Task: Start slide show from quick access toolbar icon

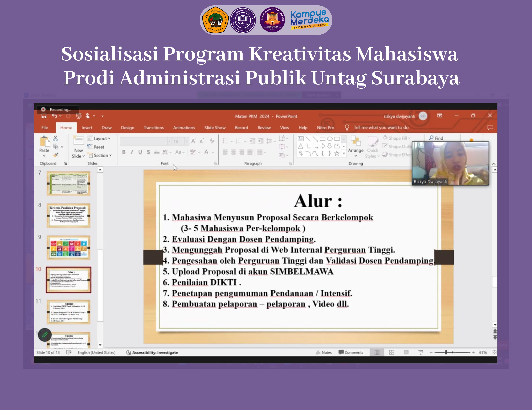Action: click(x=79, y=116)
